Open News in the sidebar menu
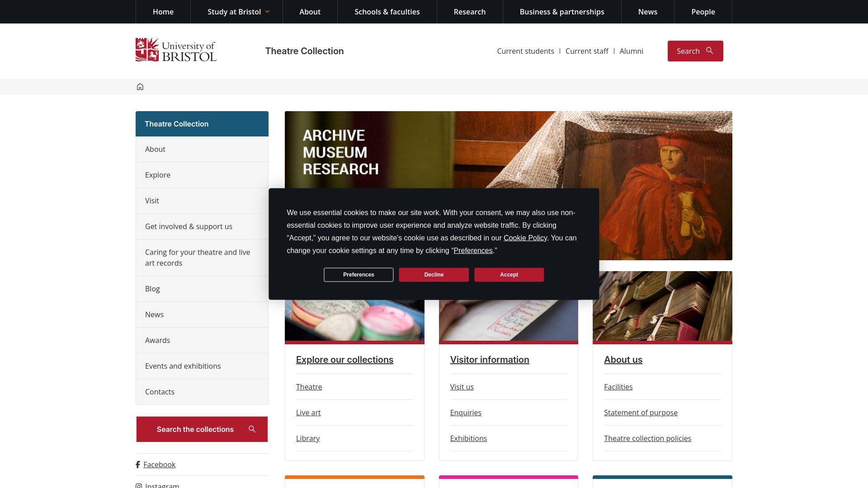This screenshot has width=868, height=488. (x=202, y=314)
